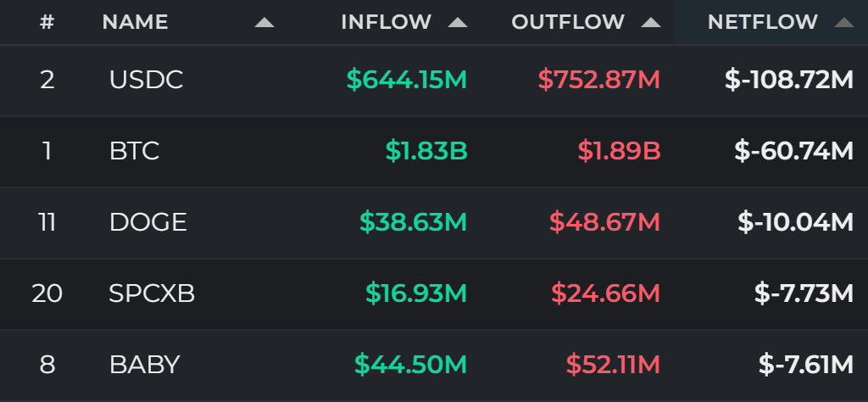
Task: Sort by OUTFLOW arrow icon
Action: tap(650, 23)
